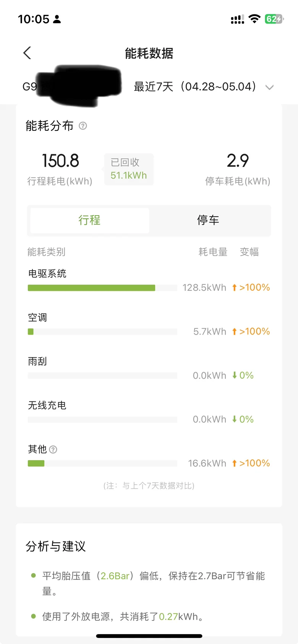The width and height of the screenshot is (298, 644).
Task: Tap the orange up arrow for 空调
Action: [x=235, y=332]
